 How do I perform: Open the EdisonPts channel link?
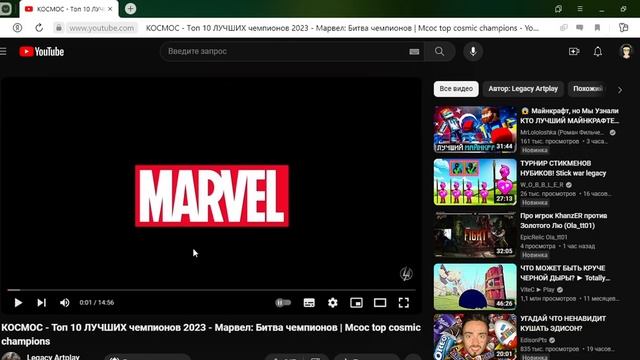[533, 340]
